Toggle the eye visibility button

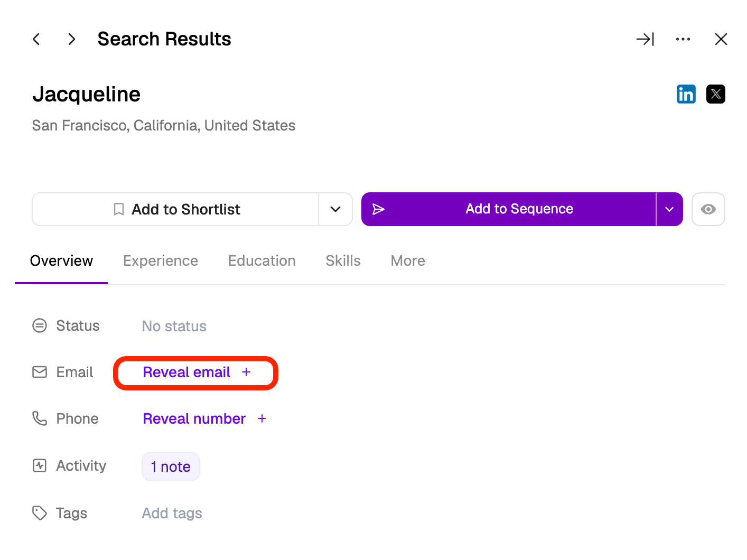[708, 209]
